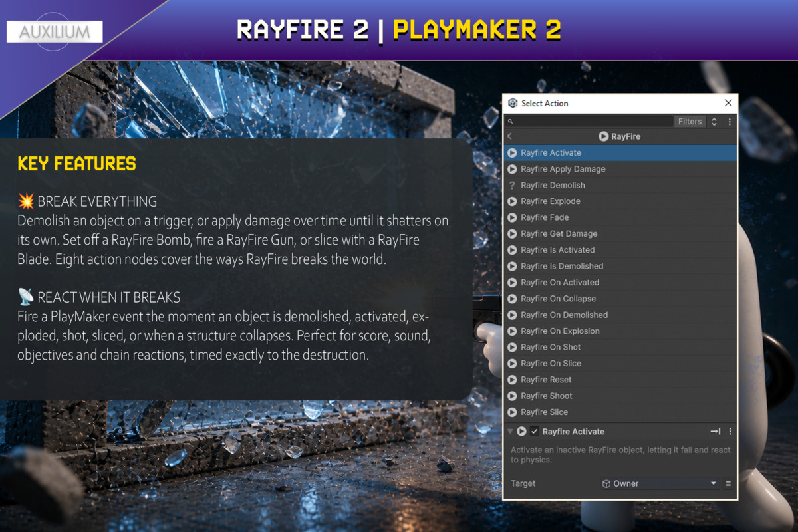The width and height of the screenshot is (798, 532).
Task: Select the Rayfire Is Activated action
Action: click(620, 250)
